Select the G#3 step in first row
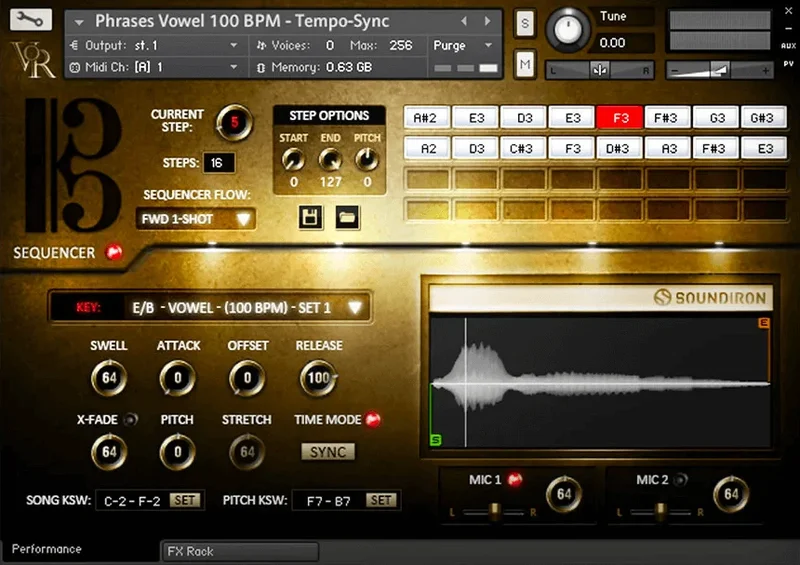Image resolution: width=800 pixels, height=565 pixels. pos(764,118)
